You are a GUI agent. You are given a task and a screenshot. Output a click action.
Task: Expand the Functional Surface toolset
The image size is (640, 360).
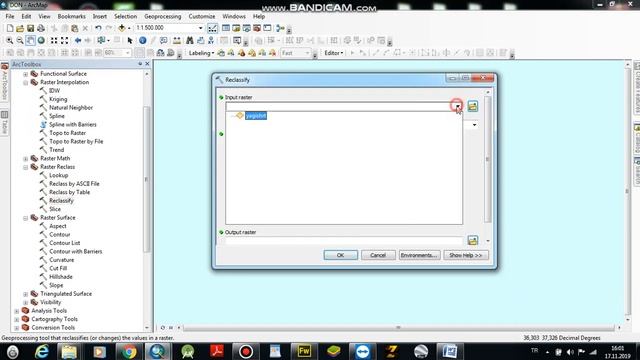(26, 74)
